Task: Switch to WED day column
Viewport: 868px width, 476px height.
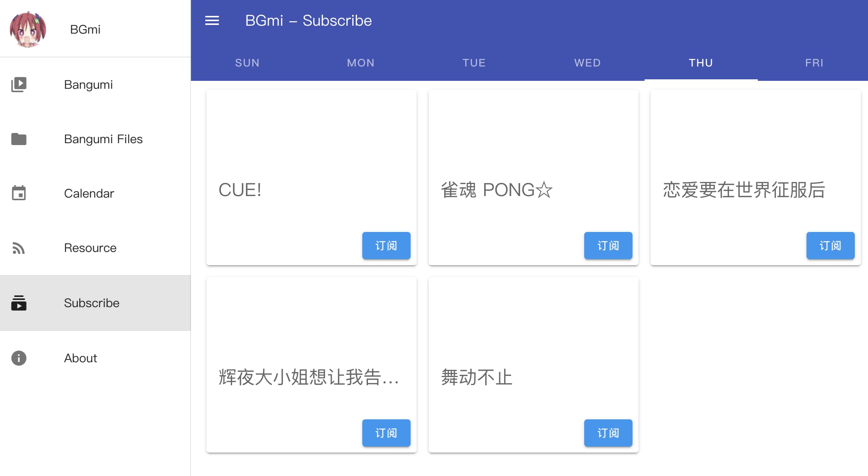Action: pyautogui.click(x=587, y=63)
